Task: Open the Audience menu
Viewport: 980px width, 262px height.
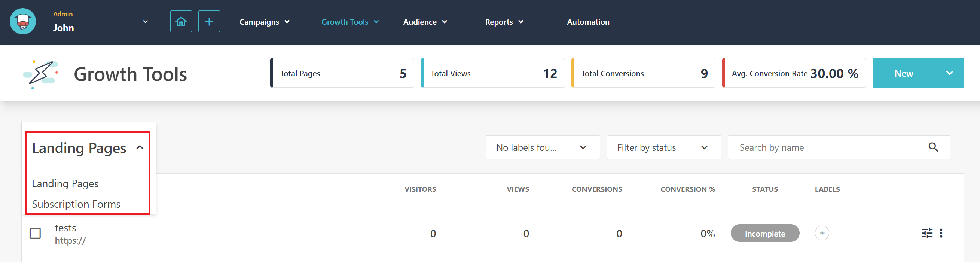Action: 425,22
